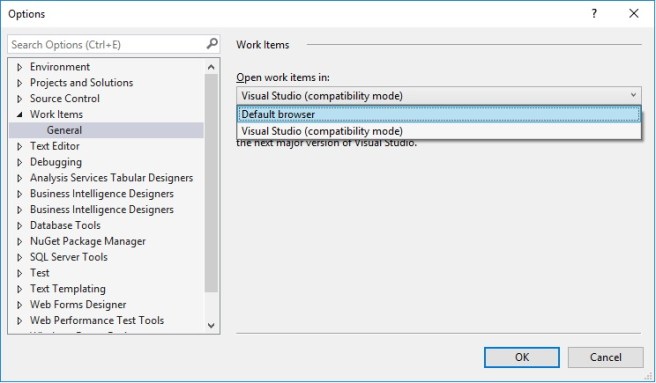Choose Visual Studio (compatibility mode) list option
This screenshot has width=656, height=383.
click(x=438, y=131)
